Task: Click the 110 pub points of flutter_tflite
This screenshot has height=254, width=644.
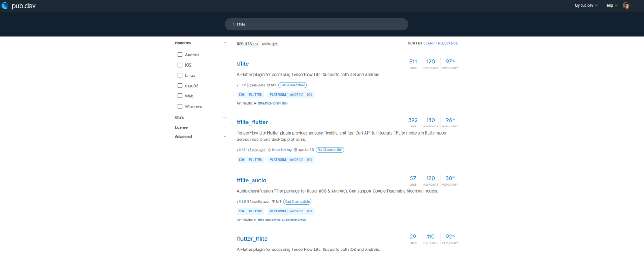Action: 431,238
